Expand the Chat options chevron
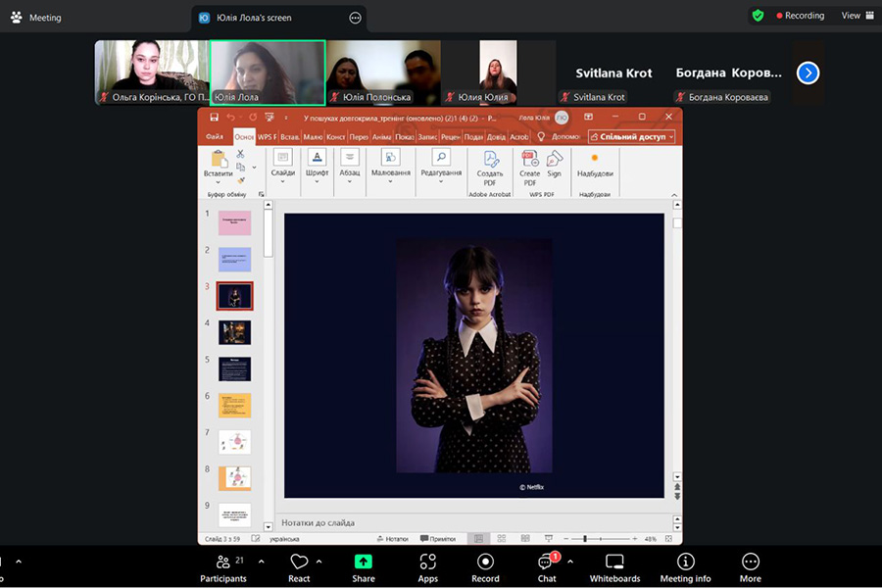The height and width of the screenshot is (588, 882). tap(570, 562)
